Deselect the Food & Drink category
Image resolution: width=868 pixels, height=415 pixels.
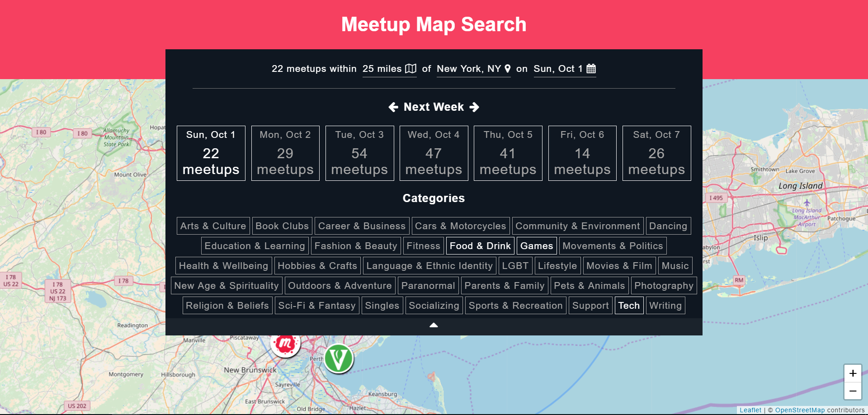(480, 246)
